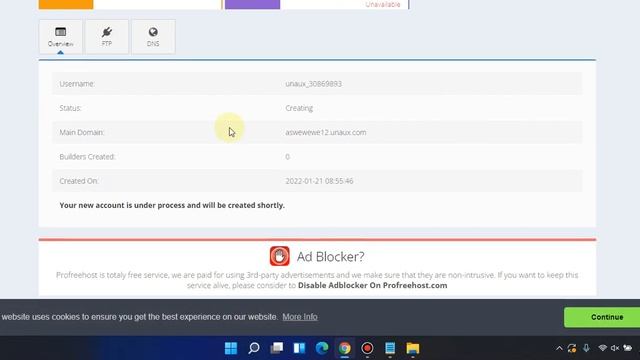Viewport: 640px width, 360px height.
Task: Open the DNS tab
Action: tap(153, 37)
